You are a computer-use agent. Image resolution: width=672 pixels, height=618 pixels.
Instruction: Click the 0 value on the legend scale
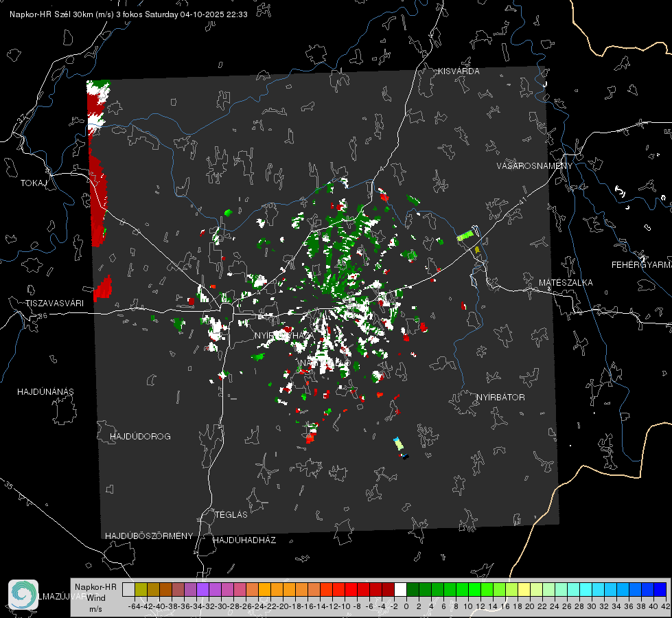407,606
